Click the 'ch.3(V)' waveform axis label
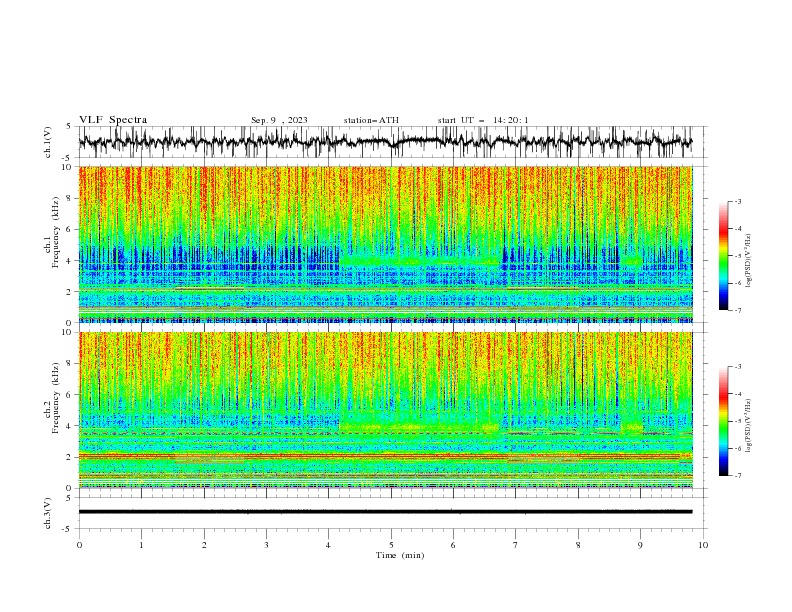This screenshot has height=612, width=792. pyautogui.click(x=48, y=513)
